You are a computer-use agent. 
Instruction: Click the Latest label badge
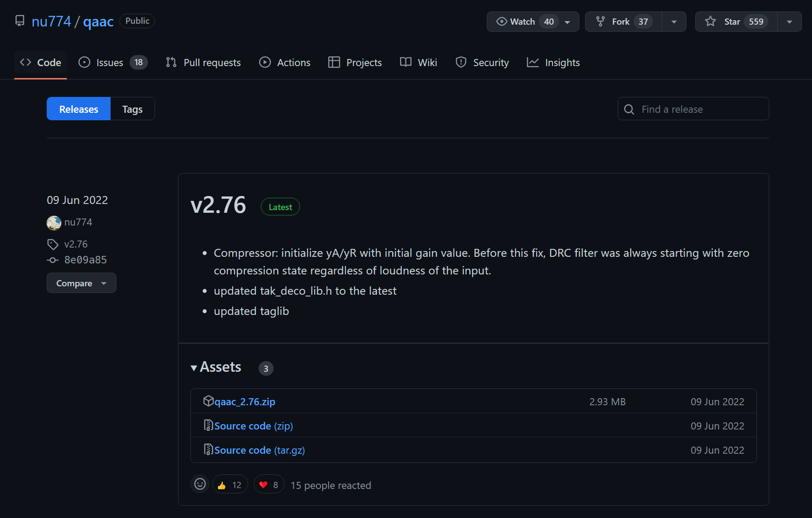point(280,207)
